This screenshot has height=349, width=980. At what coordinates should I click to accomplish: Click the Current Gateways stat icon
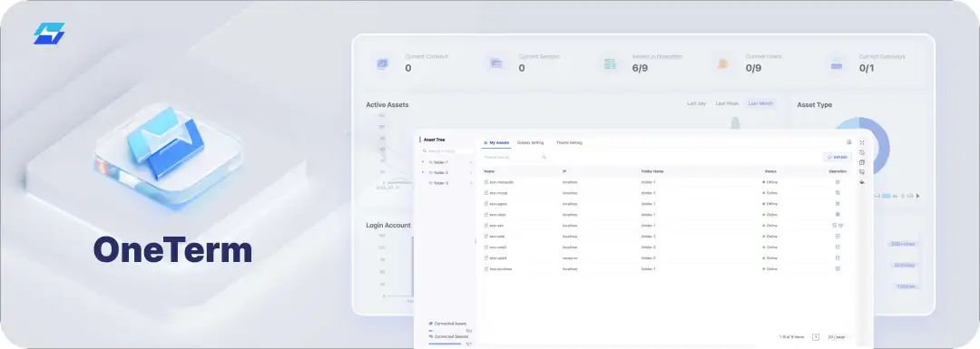(837, 63)
